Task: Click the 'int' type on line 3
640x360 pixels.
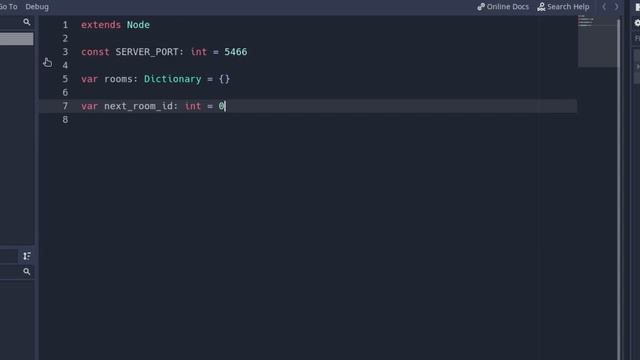Action: 199,52
